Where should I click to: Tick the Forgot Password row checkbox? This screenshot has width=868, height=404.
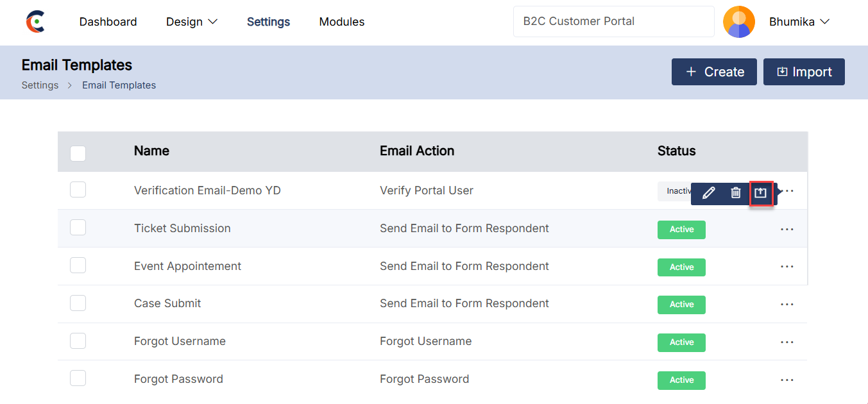tap(78, 378)
